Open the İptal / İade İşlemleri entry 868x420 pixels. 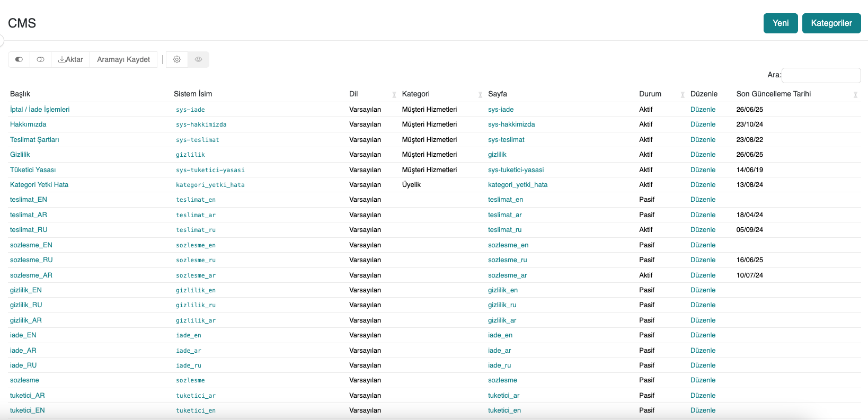(x=40, y=110)
